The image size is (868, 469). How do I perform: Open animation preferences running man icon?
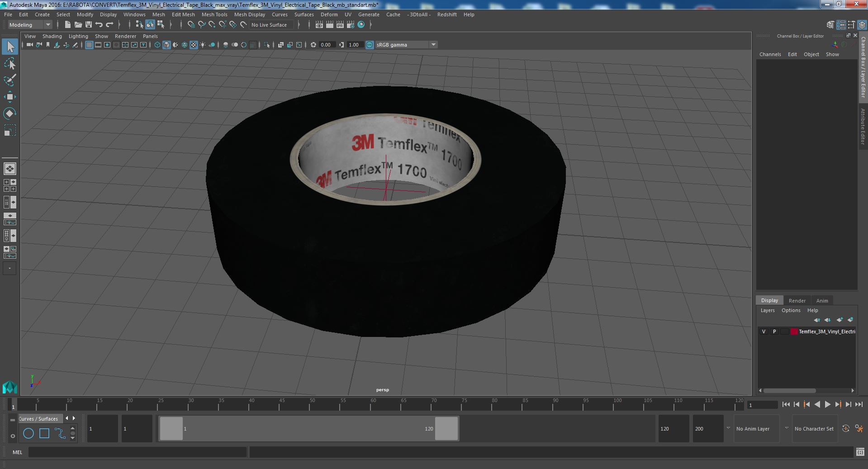click(x=859, y=428)
